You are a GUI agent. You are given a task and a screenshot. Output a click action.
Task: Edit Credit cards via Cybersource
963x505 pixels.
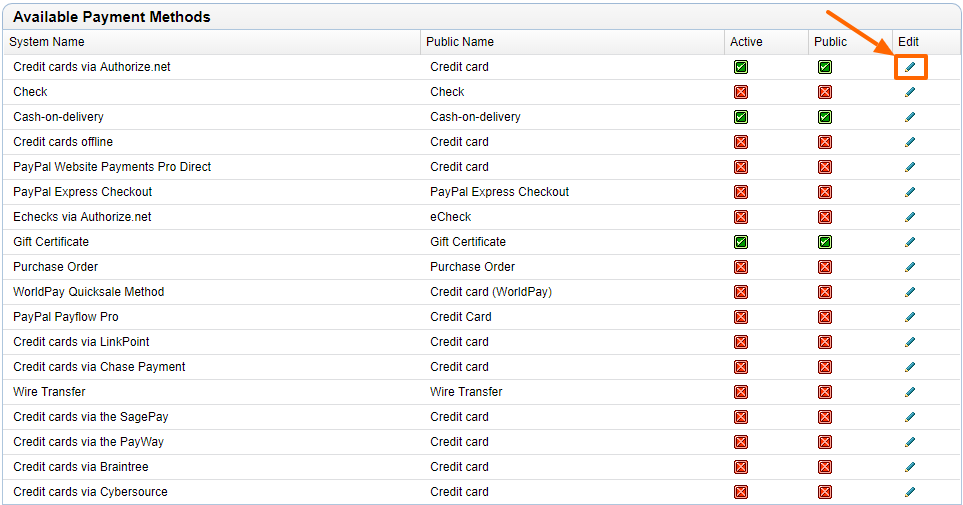click(x=910, y=492)
